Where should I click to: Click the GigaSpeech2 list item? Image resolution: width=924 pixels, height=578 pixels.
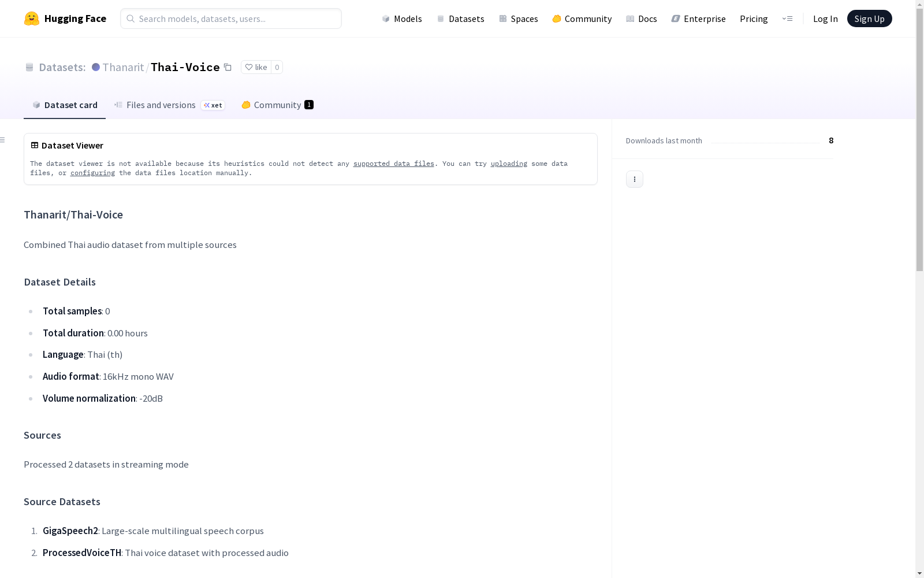pos(153,531)
